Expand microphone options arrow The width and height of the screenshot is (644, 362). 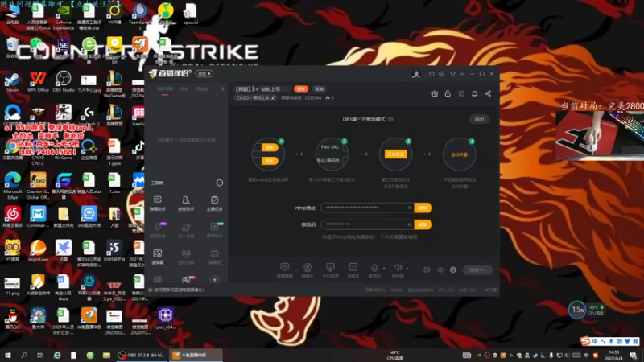[384, 269]
